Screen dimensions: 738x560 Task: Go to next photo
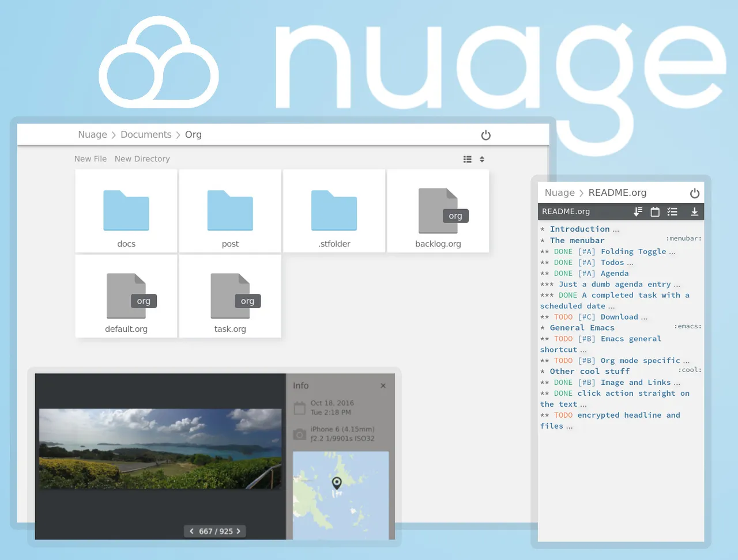click(x=238, y=531)
